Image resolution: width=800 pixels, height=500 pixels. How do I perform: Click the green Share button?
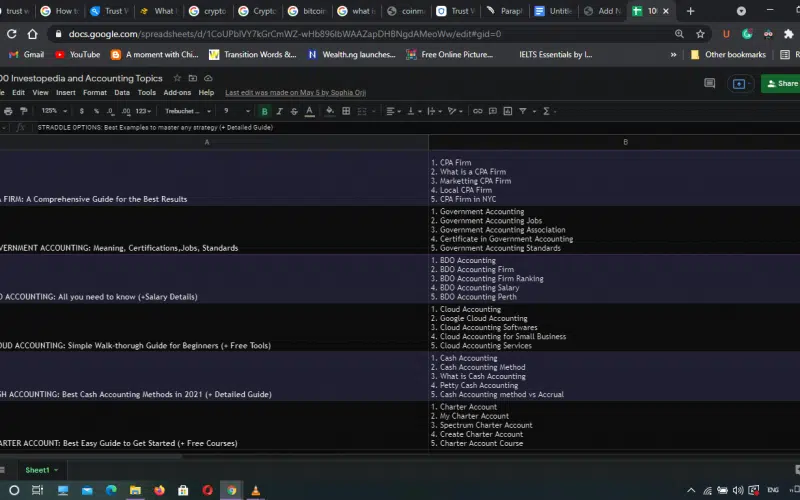[x=781, y=84]
